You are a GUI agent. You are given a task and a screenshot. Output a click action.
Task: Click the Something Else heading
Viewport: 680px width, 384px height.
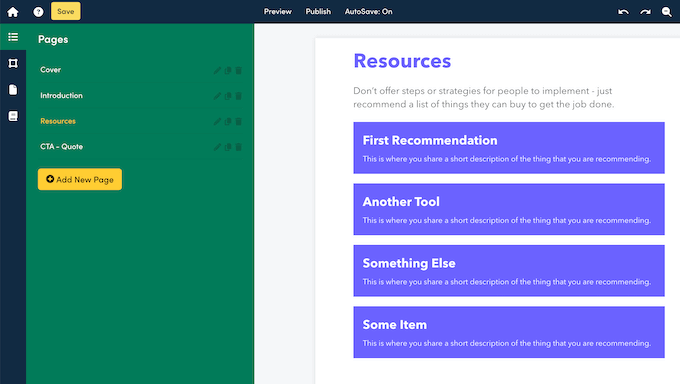pos(409,263)
